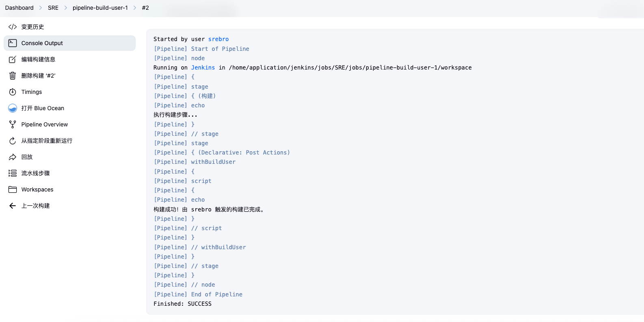Open the srebro user link
644x322 pixels.
point(218,39)
